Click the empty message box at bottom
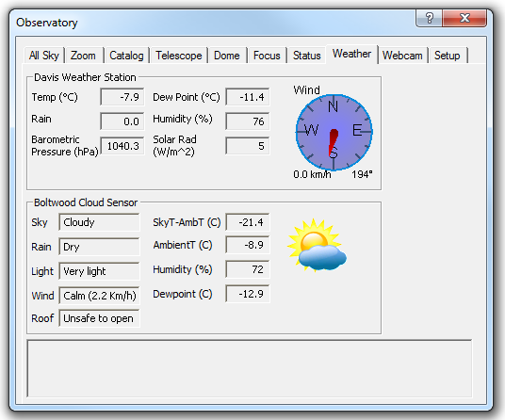The image size is (505, 420). pos(250,368)
